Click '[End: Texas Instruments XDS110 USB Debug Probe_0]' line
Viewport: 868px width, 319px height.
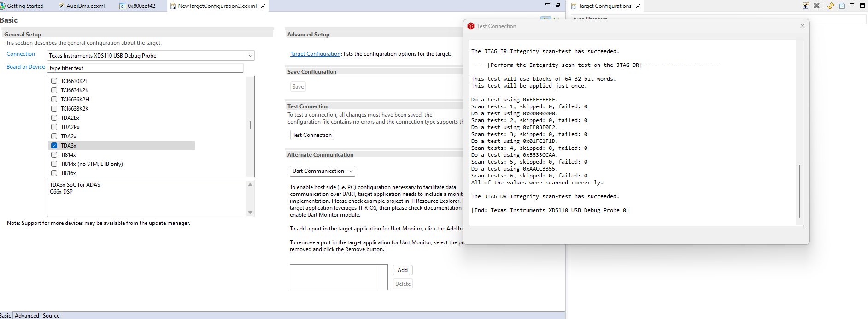point(550,210)
